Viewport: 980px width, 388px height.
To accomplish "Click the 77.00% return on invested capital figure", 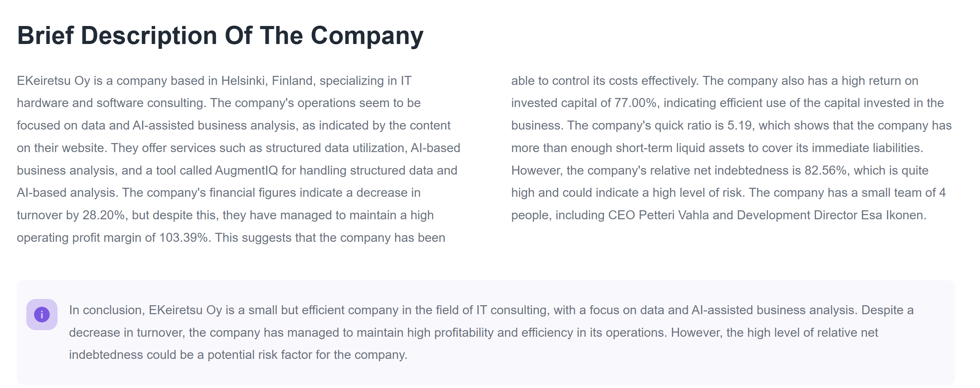I will pyautogui.click(x=636, y=103).
